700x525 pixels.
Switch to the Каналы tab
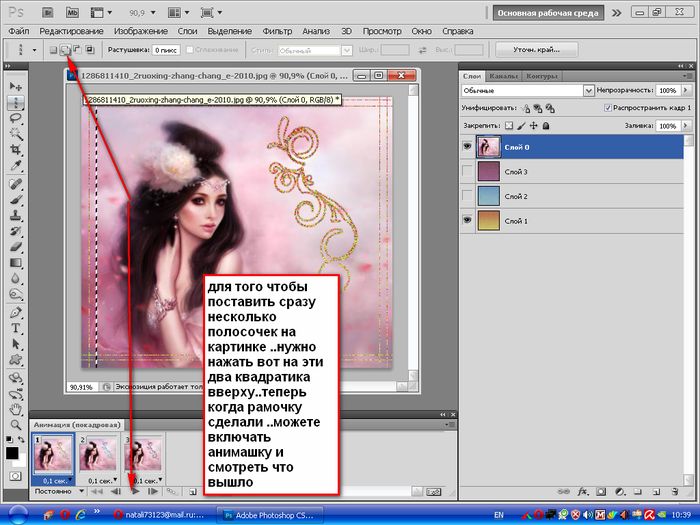click(503, 76)
